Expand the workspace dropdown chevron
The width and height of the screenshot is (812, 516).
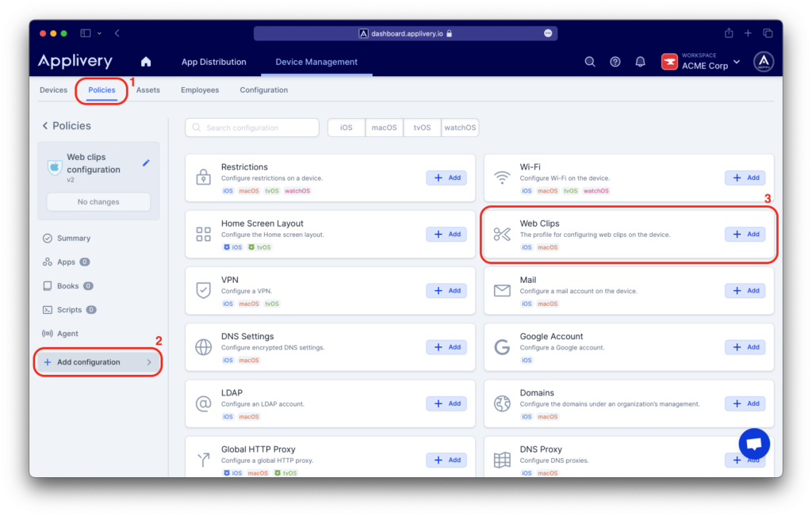click(x=737, y=62)
